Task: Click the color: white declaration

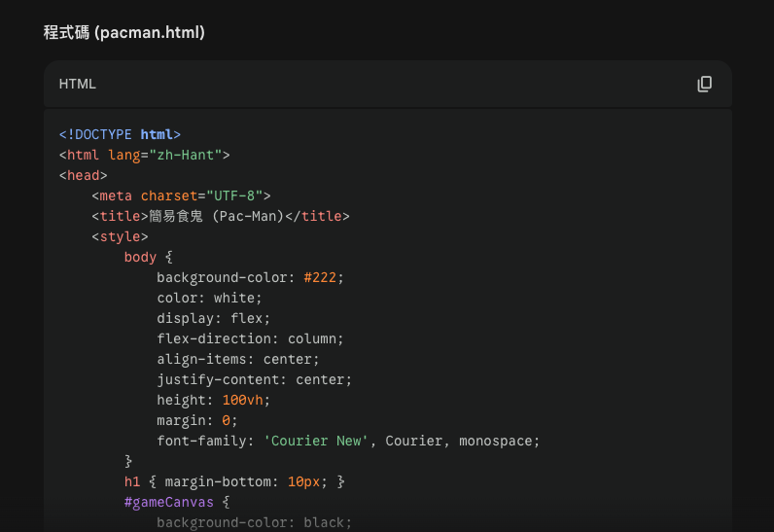Action: (209, 298)
